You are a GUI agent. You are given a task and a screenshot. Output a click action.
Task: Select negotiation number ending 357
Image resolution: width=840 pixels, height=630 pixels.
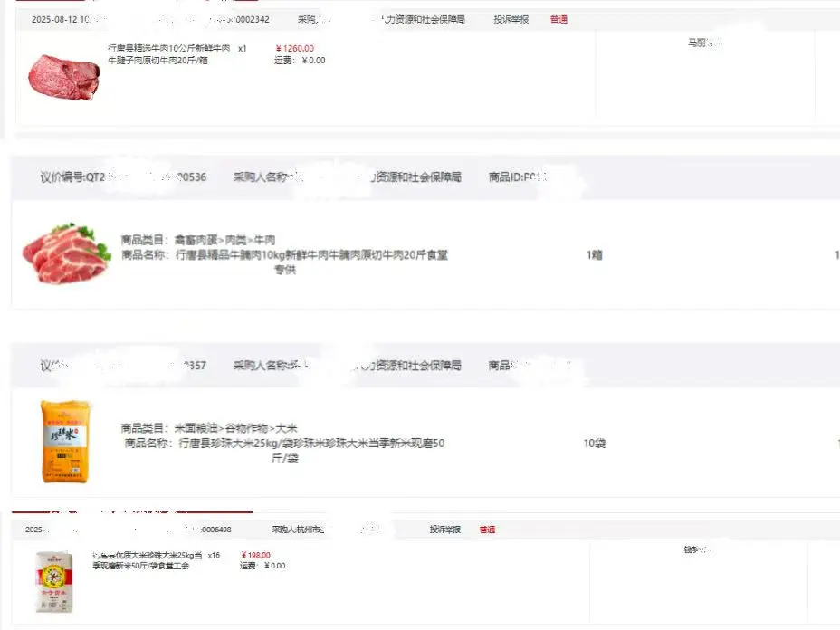(123, 366)
